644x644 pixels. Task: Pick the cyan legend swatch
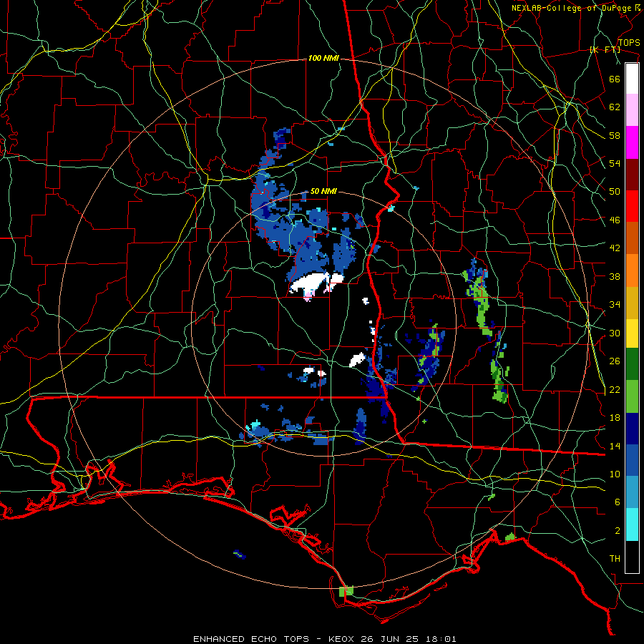[x=632, y=525]
